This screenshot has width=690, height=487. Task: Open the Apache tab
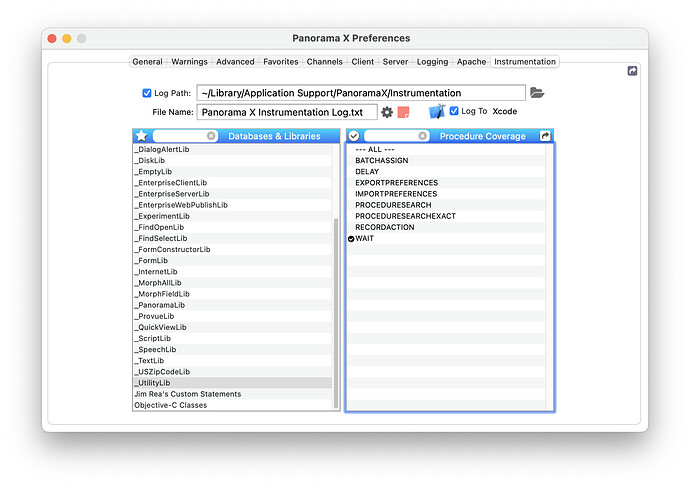(471, 62)
